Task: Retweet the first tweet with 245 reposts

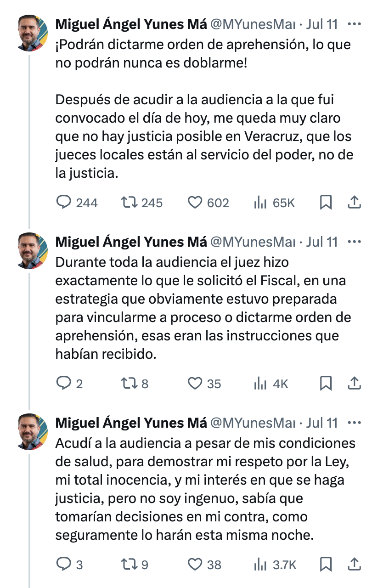Action: pyautogui.click(x=128, y=203)
